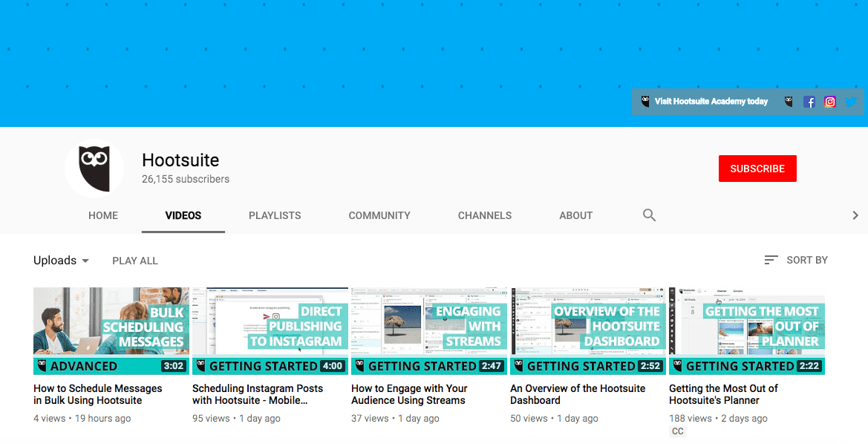Open the Direct Publishing to Instagram thumbnail
This screenshot has width=868, height=444.
coord(270,331)
